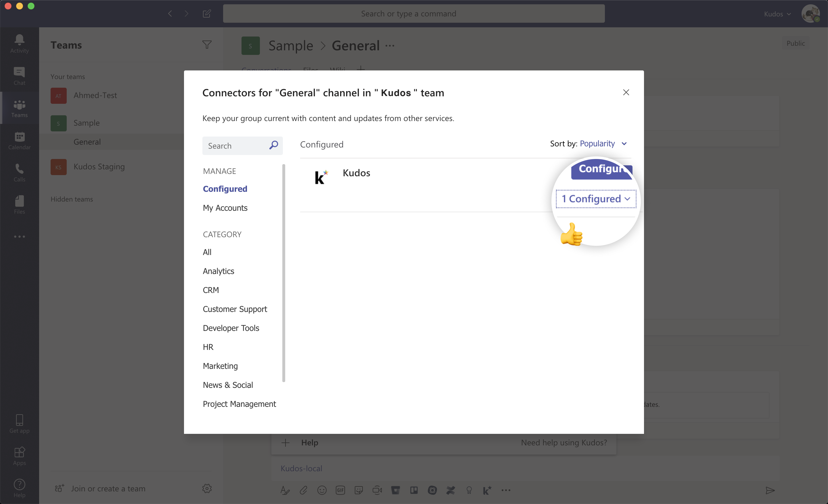This screenshot has height=504, width=828.
Task: Click the Get app icon
Action: [x=19, y=423]
